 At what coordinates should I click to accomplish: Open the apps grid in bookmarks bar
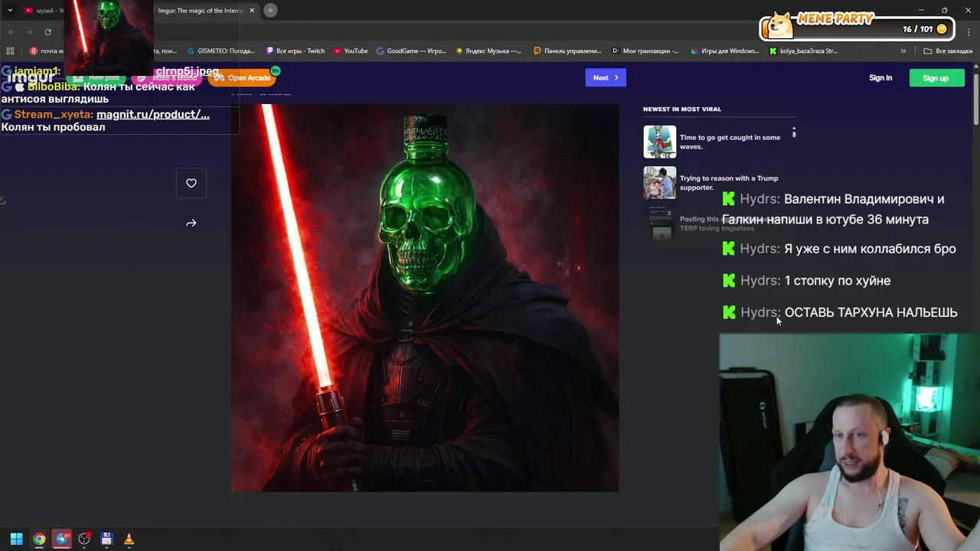pyautogui.click(x=10, y=51)
